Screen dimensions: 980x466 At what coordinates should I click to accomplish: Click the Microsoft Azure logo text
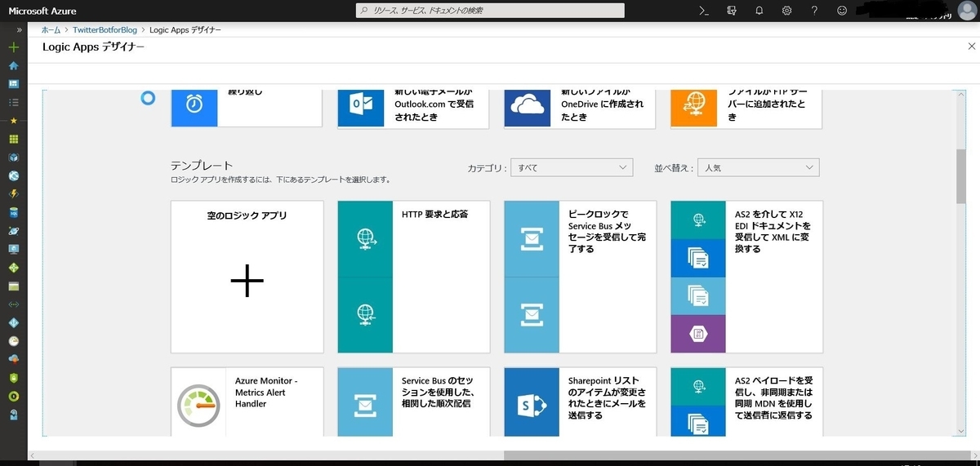(x=42, y=11)
